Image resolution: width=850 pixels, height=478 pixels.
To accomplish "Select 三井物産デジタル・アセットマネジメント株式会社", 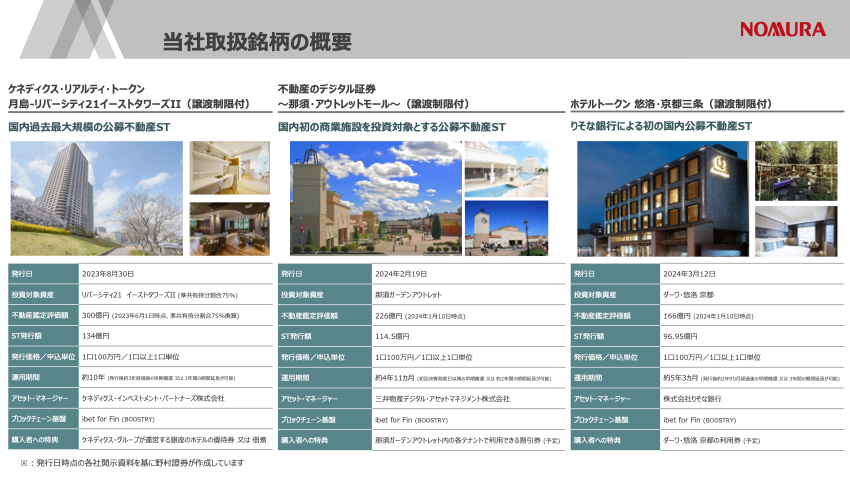I will tap(442, 399).
